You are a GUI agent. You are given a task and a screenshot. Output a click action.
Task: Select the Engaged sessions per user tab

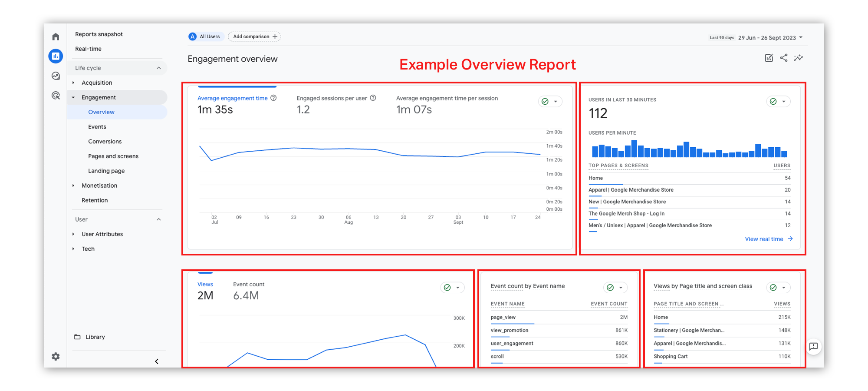332,98
